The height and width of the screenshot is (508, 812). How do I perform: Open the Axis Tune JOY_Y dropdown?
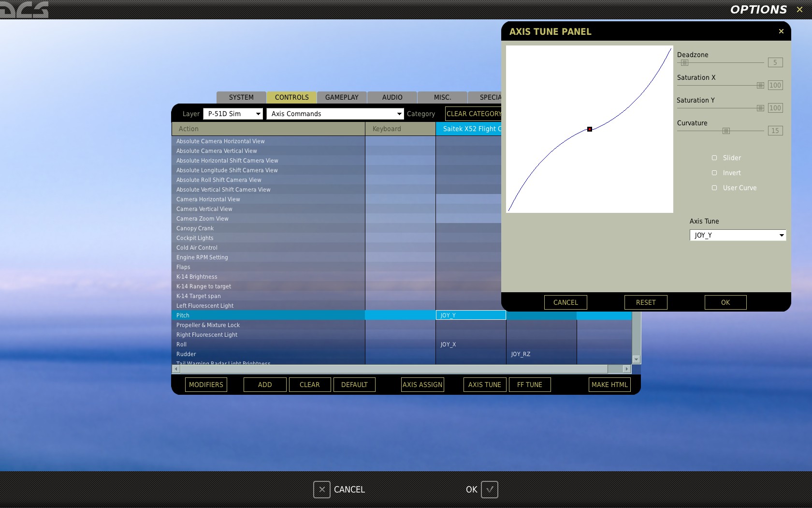click(738, 235)
